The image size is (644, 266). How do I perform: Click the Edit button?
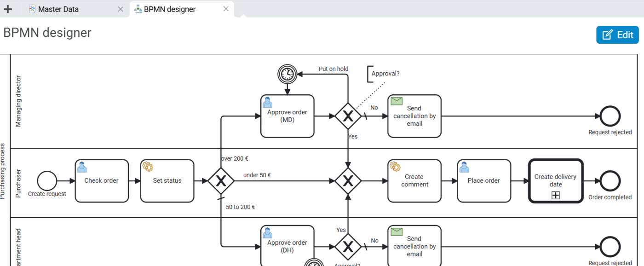click(617, 35)
